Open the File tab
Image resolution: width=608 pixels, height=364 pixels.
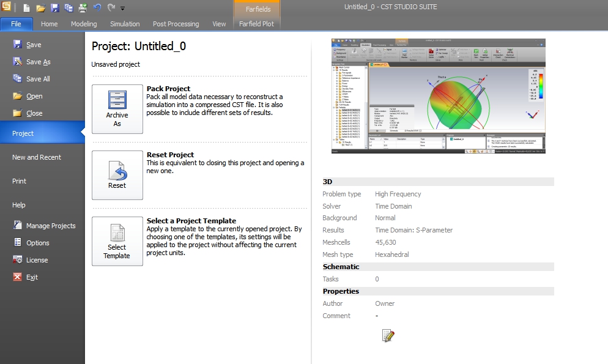click(x=17, y=24)
